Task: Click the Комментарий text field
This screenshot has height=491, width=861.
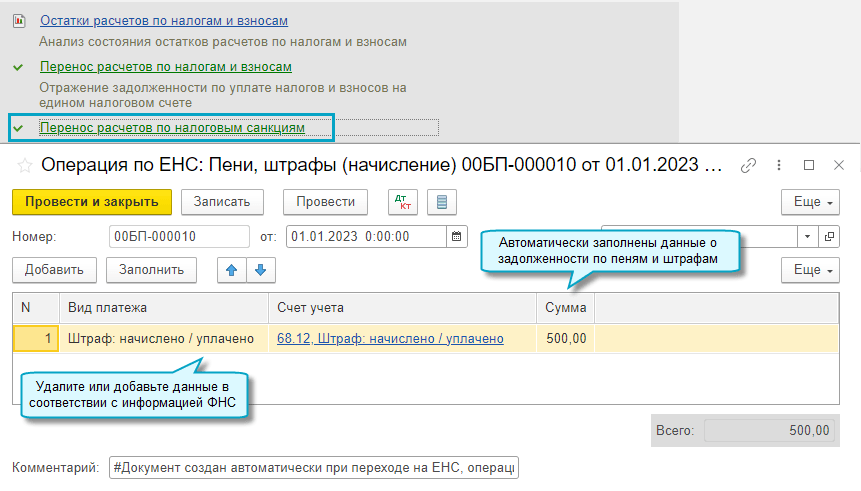Action: click(315, 468)
